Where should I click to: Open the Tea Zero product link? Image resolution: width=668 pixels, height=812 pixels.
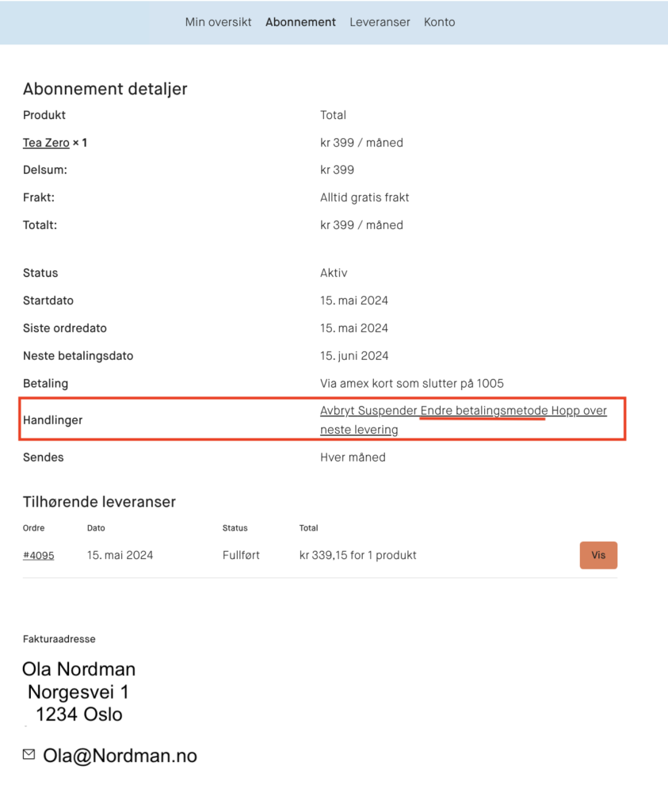coord(46,143)
